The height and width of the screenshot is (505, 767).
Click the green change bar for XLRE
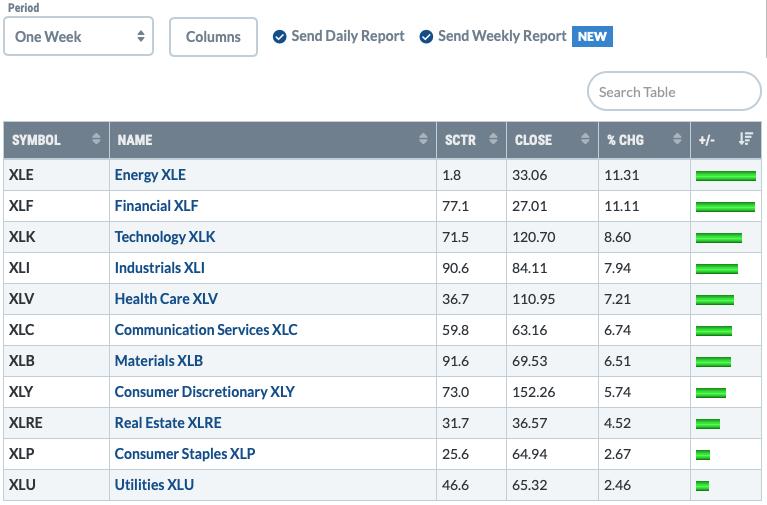click(x=708, y=424)
